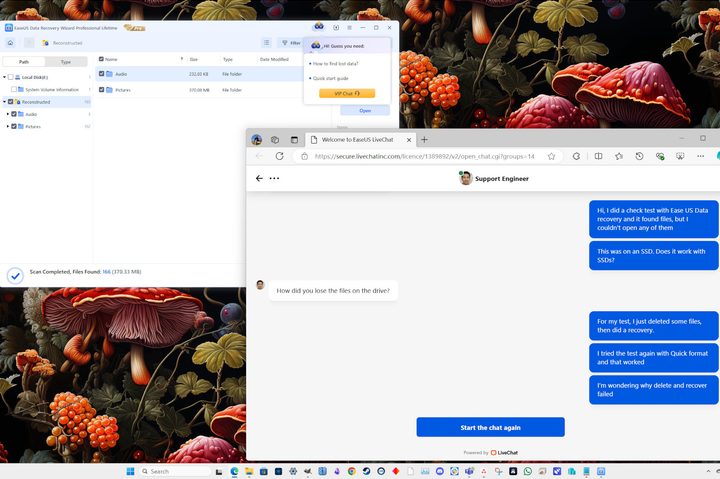Viewport: 720px width, 479px height.
Task: Open LiveChat three-dot options menu
Action: point(274,178)
